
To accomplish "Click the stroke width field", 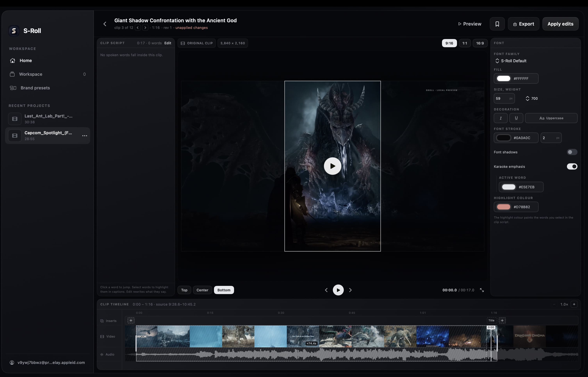I will tap(551, 138).
